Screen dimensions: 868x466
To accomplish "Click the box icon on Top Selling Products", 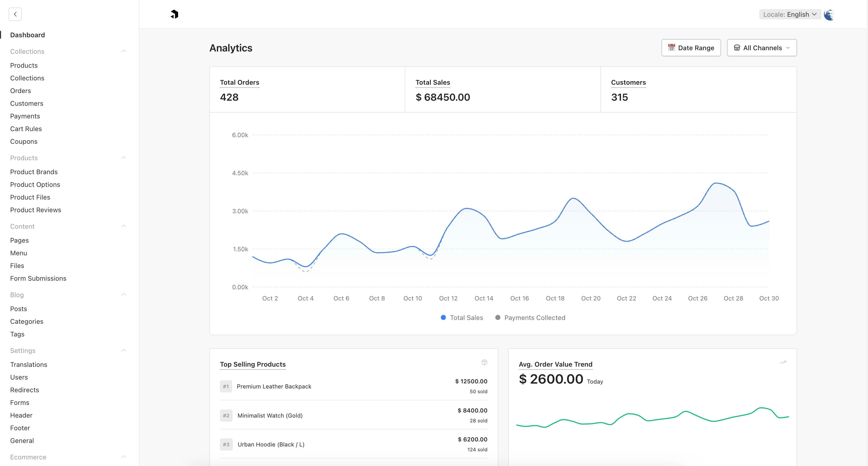I will point(484,362).
